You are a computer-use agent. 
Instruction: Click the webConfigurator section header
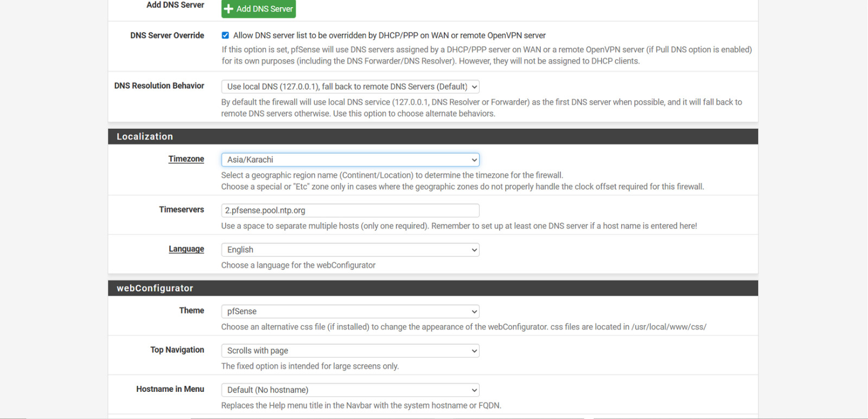pos(155,288)
